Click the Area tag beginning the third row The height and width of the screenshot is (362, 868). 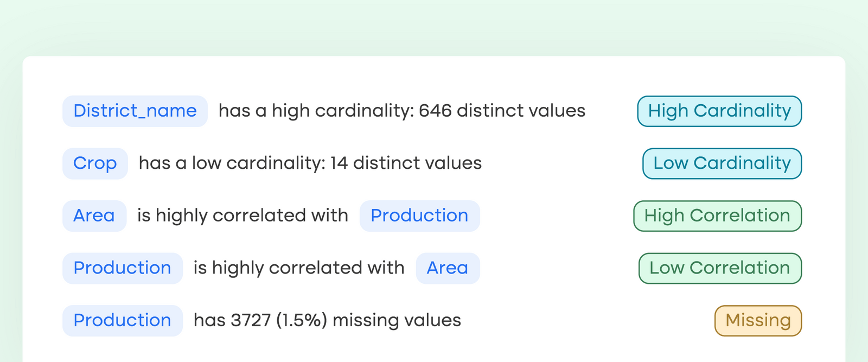point(94,215)
